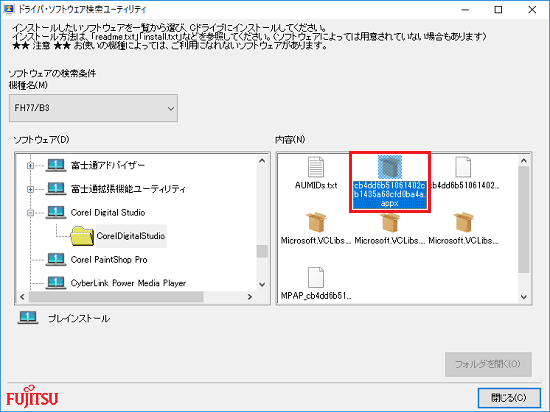Select the CorelDigitalStudio folder icon
Image resolution: width=550 pixels, height=412 pixels.
pos(82,236)
